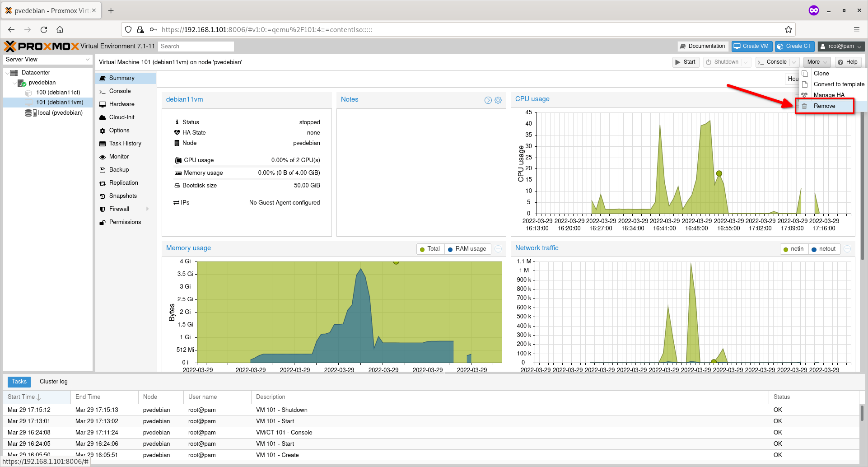Click the local (pvedebian) storage icon
This screenshot has width=868, height=467.
pos(30,113)
